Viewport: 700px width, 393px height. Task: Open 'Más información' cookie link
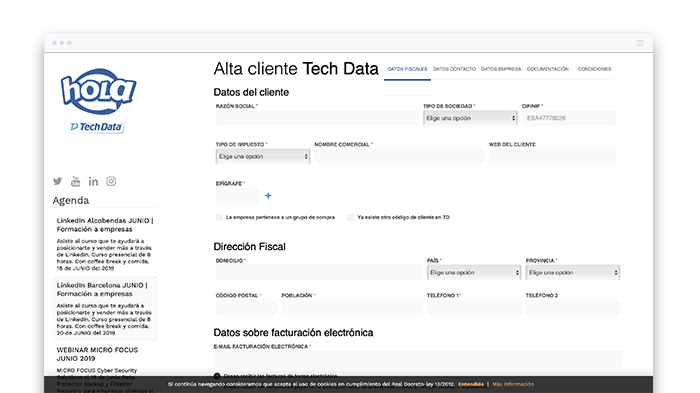pyautogui.click(x=513, y=384)
